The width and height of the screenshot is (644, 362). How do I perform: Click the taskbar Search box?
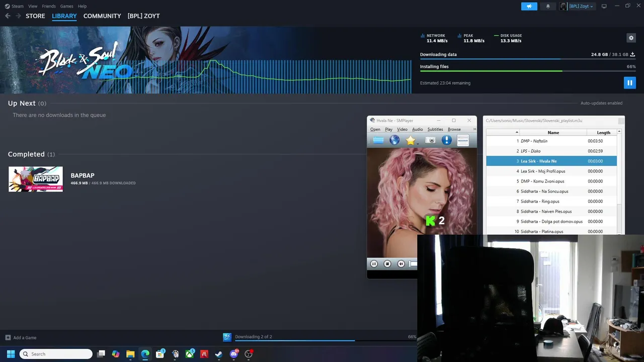56,354
